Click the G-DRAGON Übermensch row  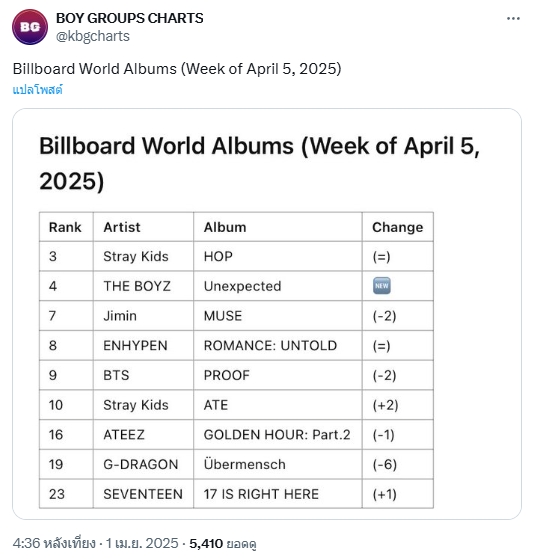236,465
